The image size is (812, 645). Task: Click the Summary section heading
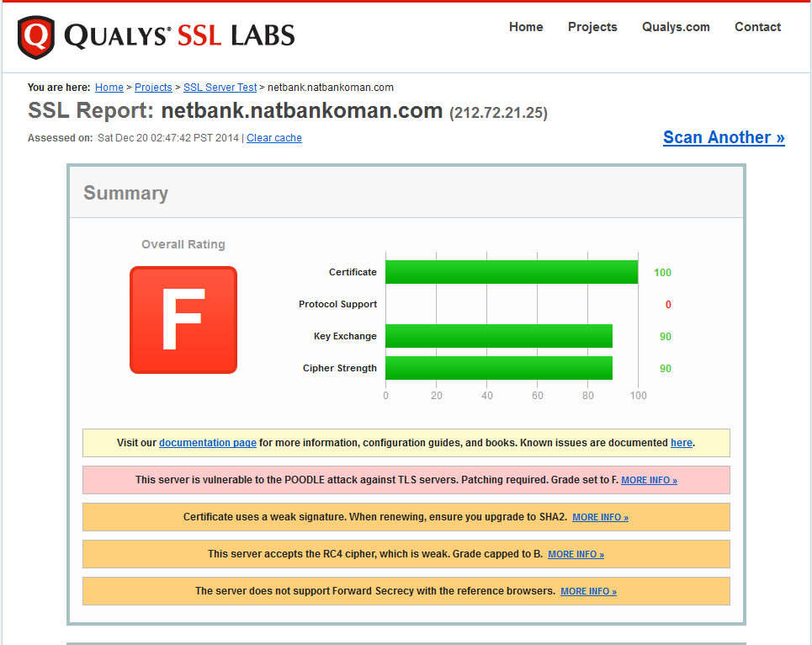click(x=126, y=193)
